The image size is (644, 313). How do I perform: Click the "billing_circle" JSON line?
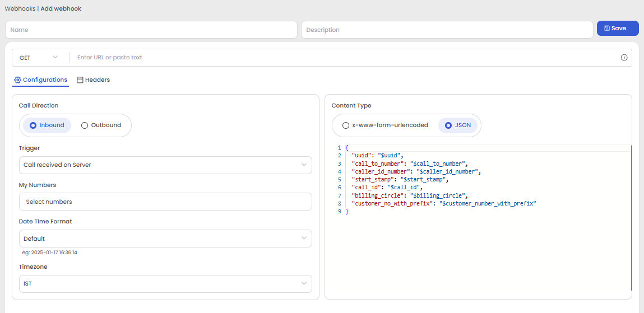tap(410, 195)
